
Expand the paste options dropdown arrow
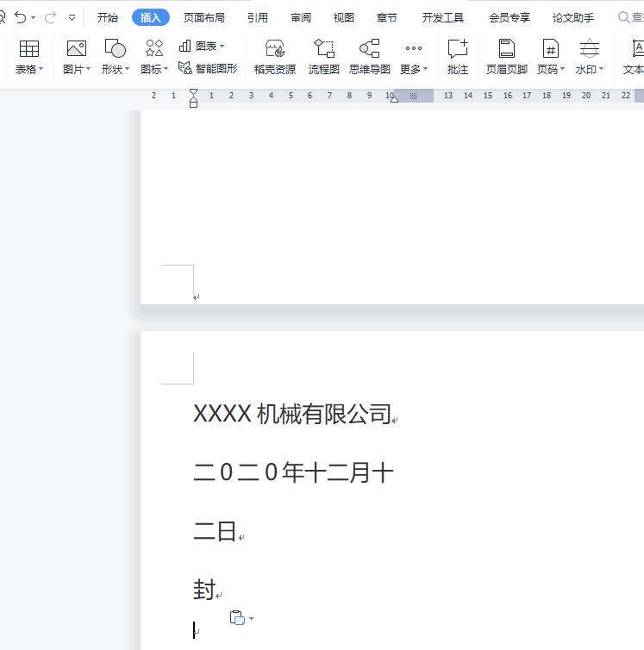tap(251, 618)
